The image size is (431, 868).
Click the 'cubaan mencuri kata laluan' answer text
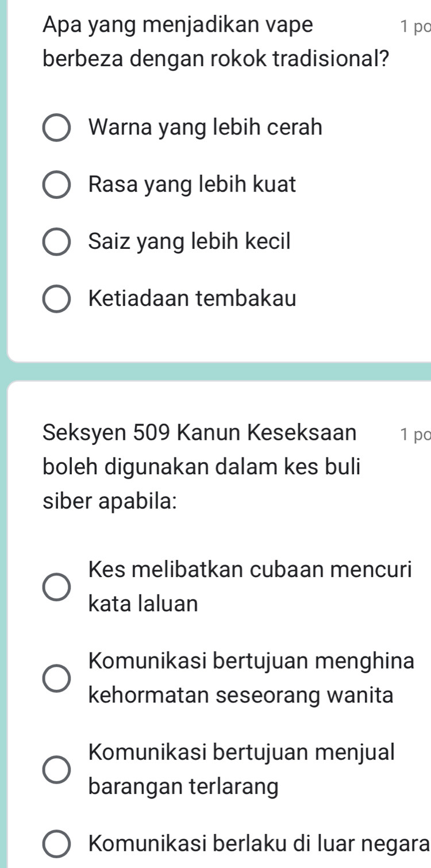(x=251, y=586)
